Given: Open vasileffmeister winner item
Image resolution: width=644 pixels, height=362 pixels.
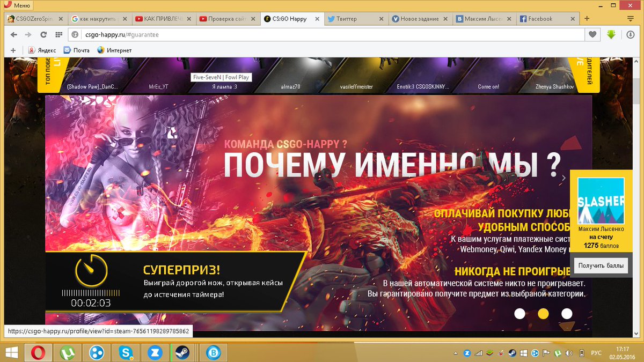Looking at the screenshot, I should tap(356, 75).
